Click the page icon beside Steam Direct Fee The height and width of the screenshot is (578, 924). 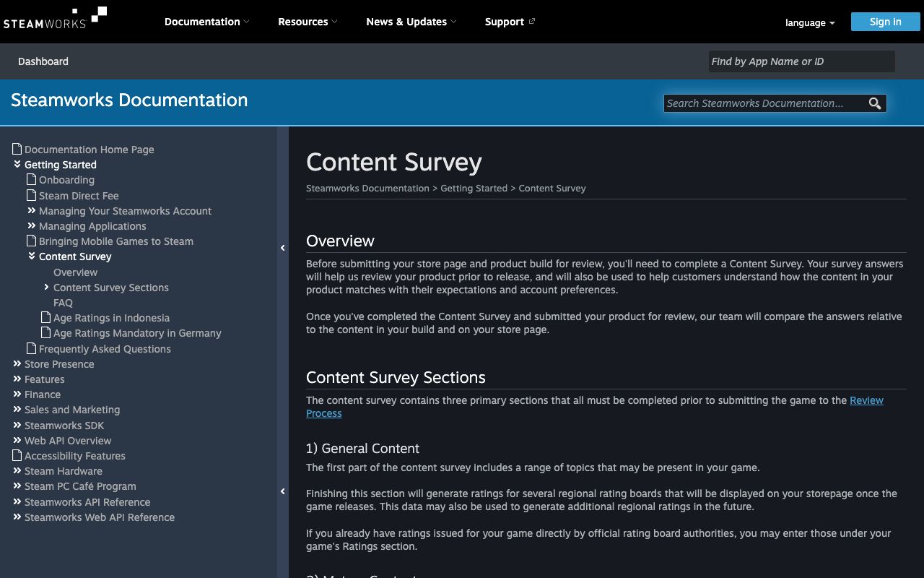(32, 195)
